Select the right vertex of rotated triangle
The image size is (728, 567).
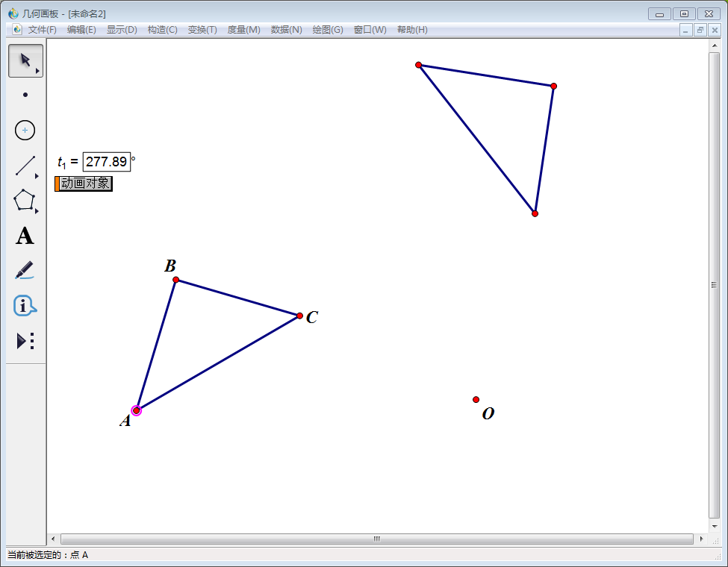(554, 87)
